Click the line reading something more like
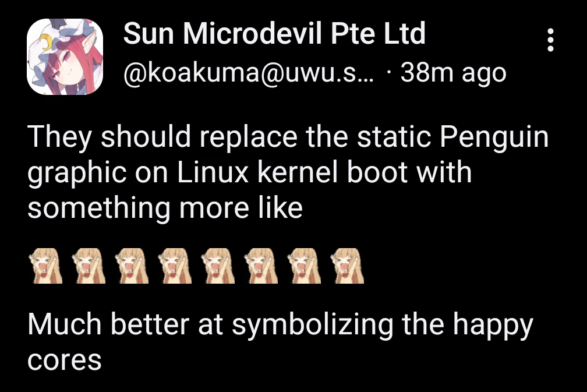 pyautogui.click(x=165, y=209)
